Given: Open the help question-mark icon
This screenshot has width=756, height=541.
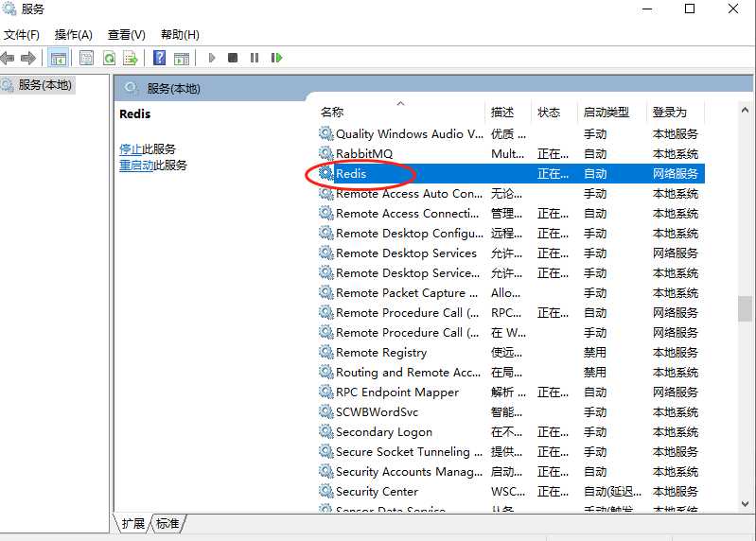Looking at the screenshot, I should pyautogui.click(x=160, y=58).
